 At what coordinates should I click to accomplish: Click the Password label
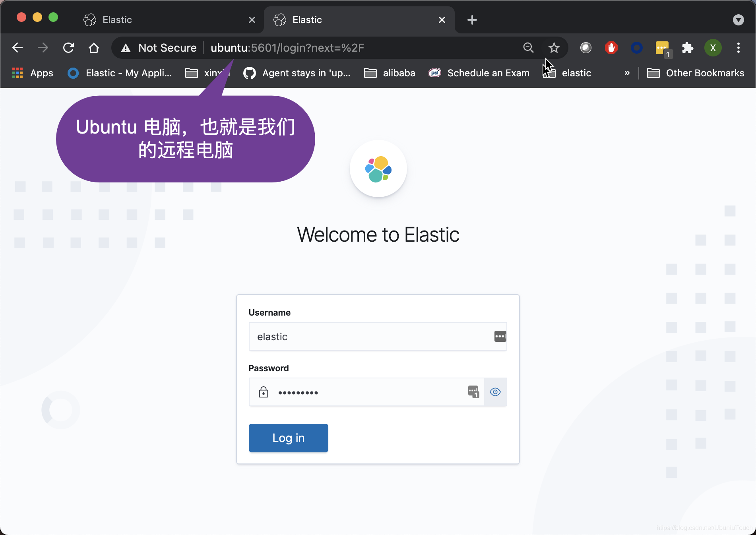pos(269,368)
